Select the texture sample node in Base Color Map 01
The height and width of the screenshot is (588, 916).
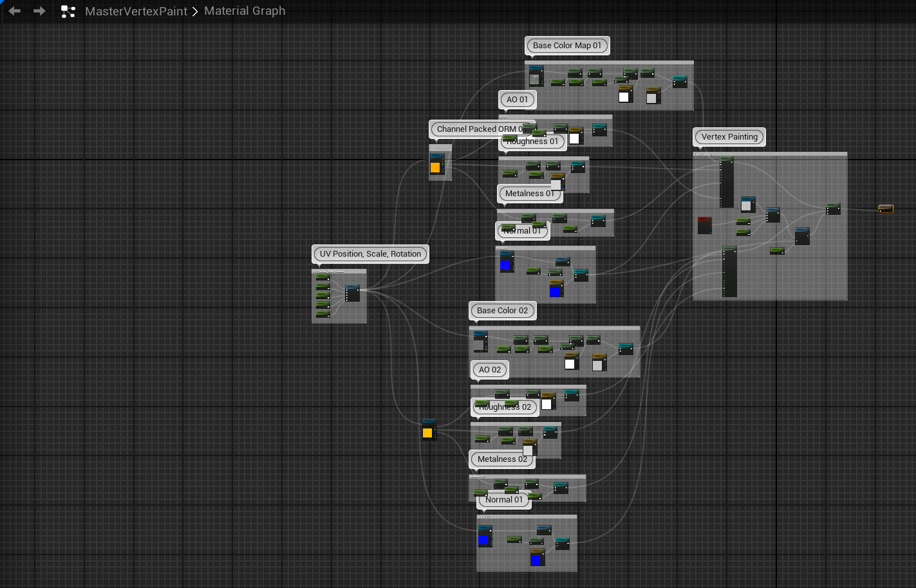536,76
